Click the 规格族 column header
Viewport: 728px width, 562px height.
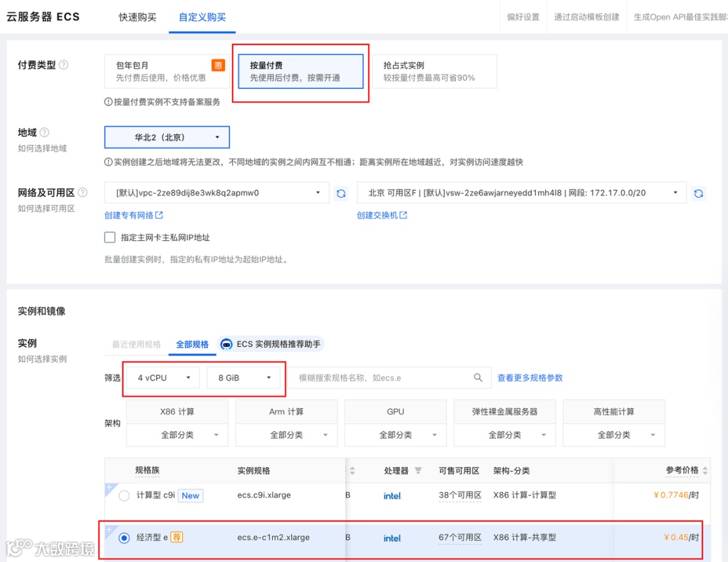148,470
